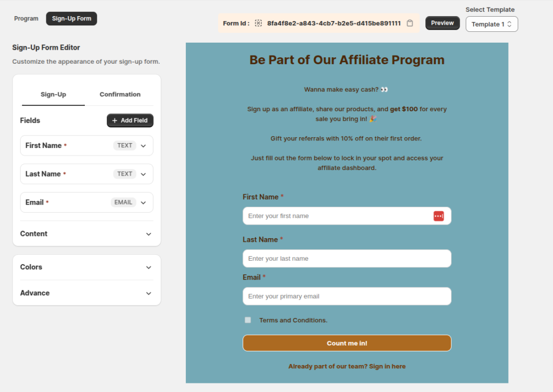
Task: Click inside the primary email input field
Action: pyautogui.click(x=347, y=296)
